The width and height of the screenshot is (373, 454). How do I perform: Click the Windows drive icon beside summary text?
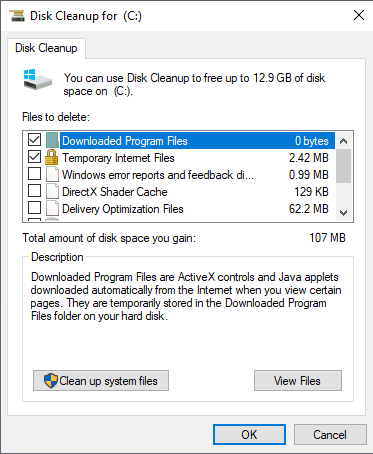(38, 79)
